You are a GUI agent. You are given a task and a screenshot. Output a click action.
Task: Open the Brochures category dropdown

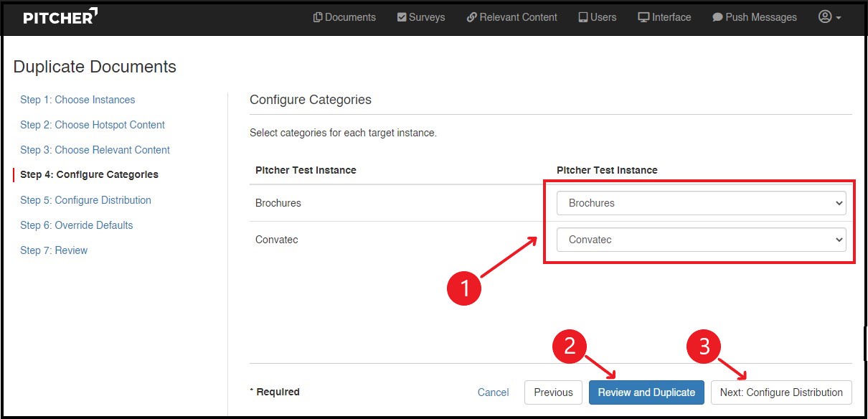(x=701, y=203)
